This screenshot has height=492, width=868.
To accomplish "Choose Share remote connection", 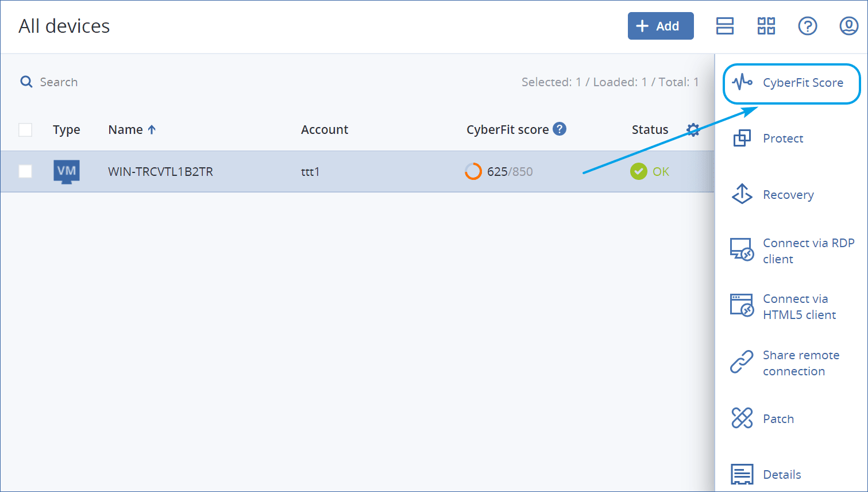I will tap(801, 363).
